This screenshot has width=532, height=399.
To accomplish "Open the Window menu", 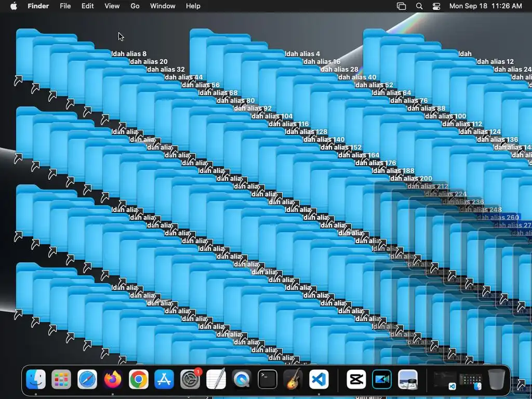I will [163, 6].
